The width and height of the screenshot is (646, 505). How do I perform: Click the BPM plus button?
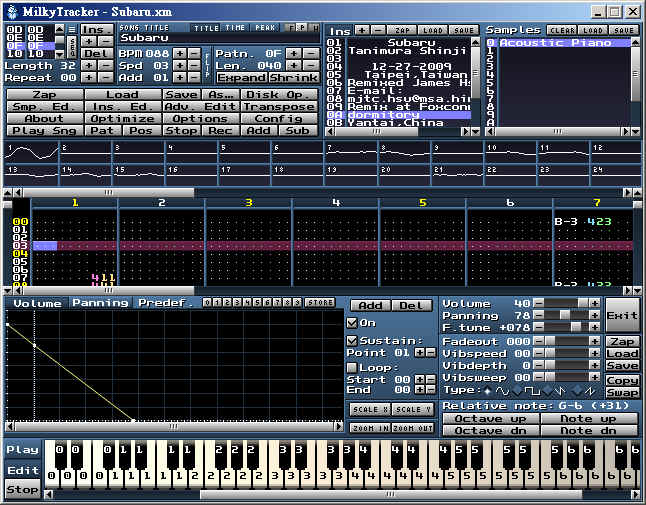[179, 52]
